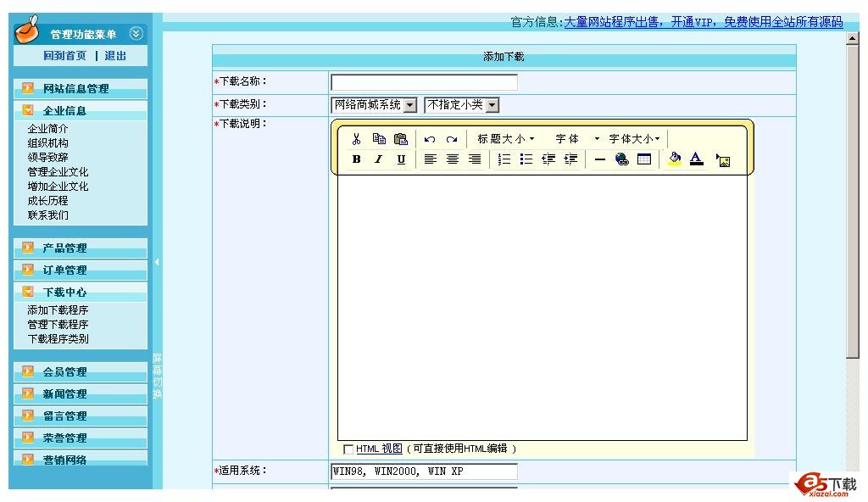868x502 pixels.
Task: Insert a table with table icon
Action: (644, 159)
